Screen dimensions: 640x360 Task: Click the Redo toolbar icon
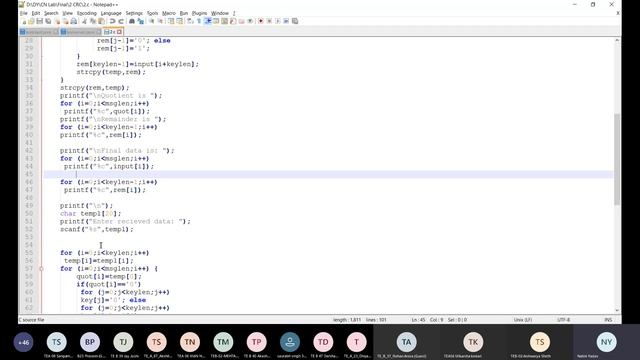[x=121, y=21]
